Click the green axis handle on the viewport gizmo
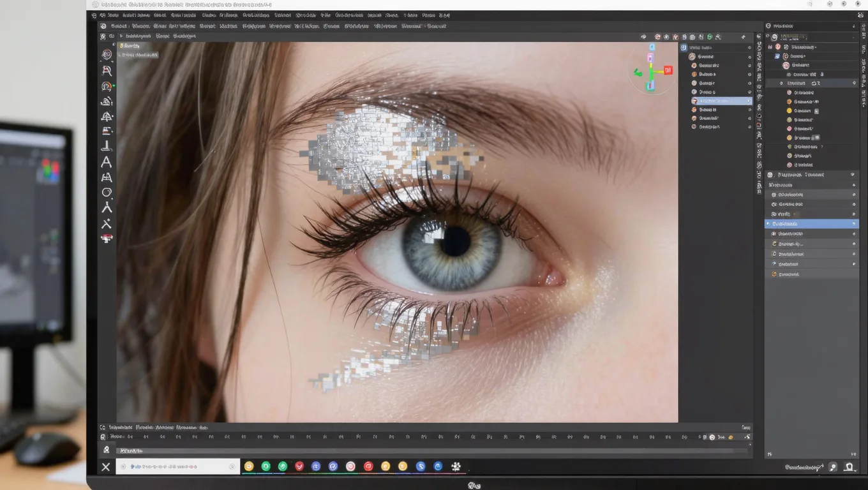868x490 pixels. point(637,73)
